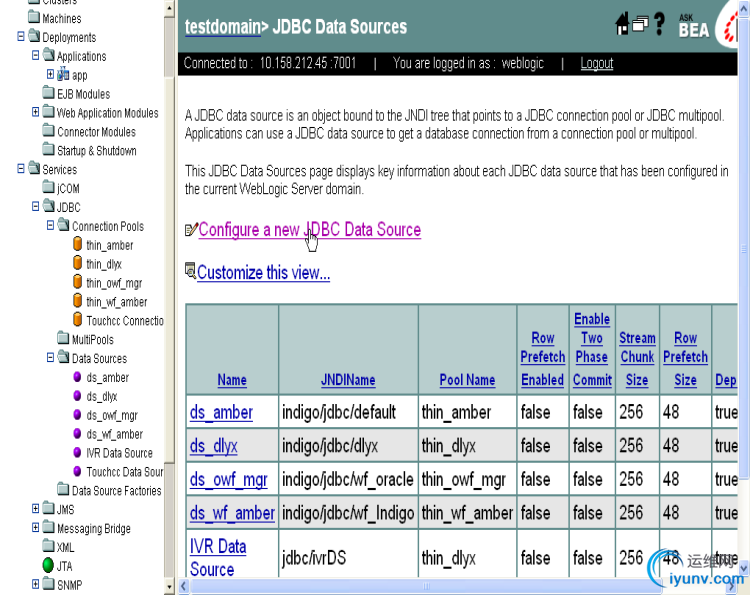Open console in new window icon

(x=640, y=24)
